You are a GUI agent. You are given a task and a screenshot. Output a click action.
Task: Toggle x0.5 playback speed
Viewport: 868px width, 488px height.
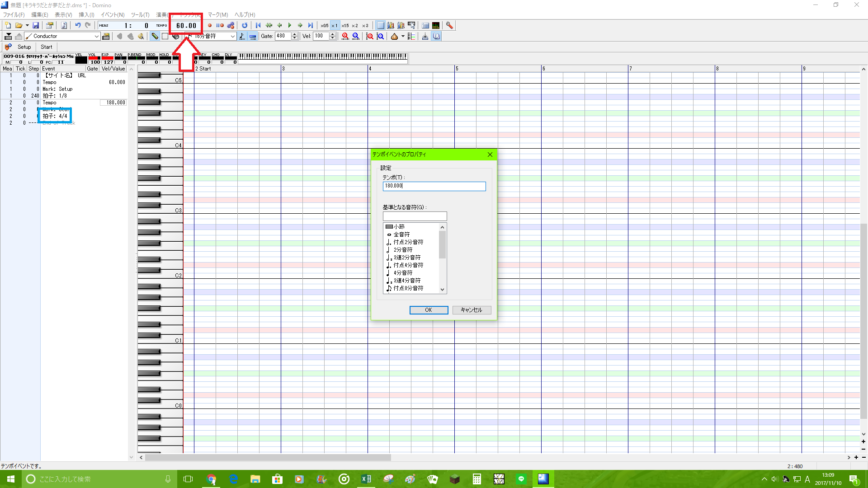pos(325,26)
